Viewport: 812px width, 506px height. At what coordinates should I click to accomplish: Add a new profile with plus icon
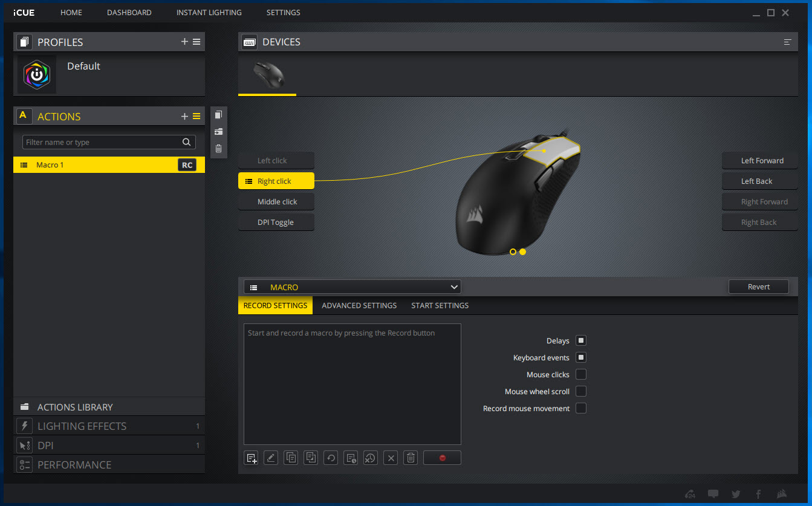(x=184, y=42)
